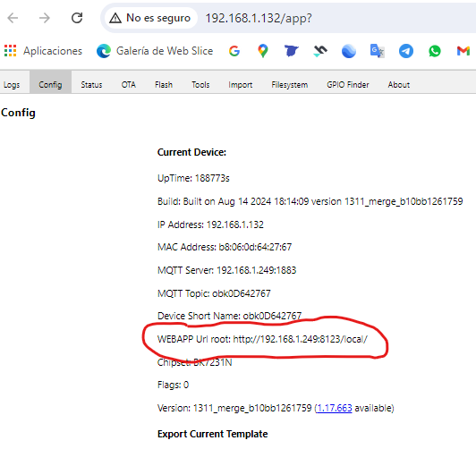This screenshot has height=449, width=476.
Task: Open the Google Translate bookmark icon
Action: [378, 51]
